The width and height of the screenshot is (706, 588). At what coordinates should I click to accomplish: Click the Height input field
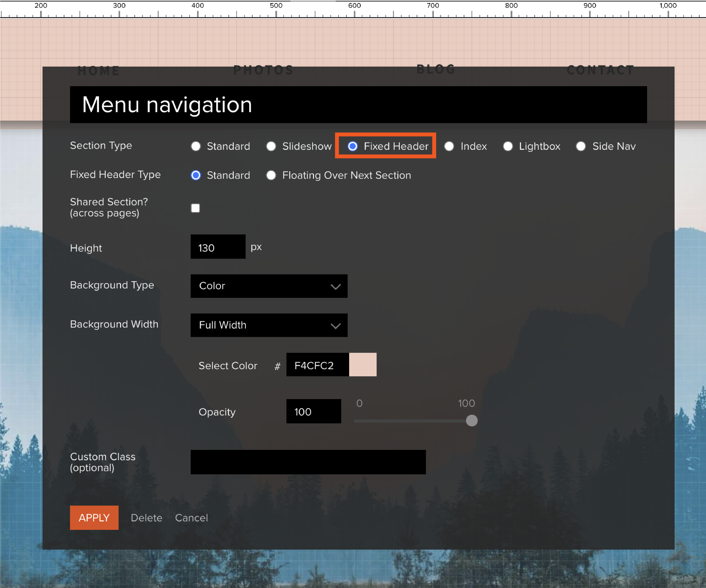pos(218,247)
